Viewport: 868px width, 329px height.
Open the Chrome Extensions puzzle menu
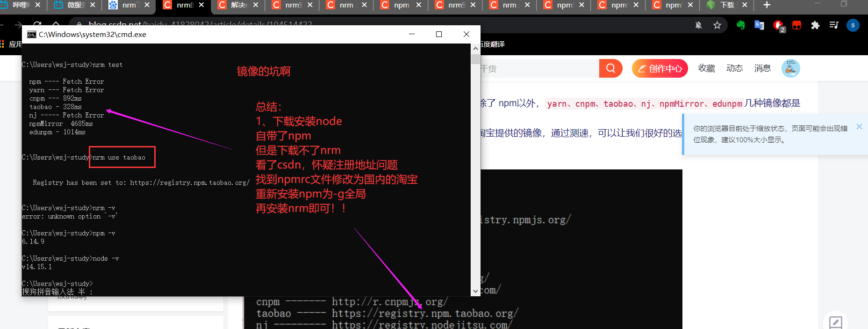pos(815,25)
